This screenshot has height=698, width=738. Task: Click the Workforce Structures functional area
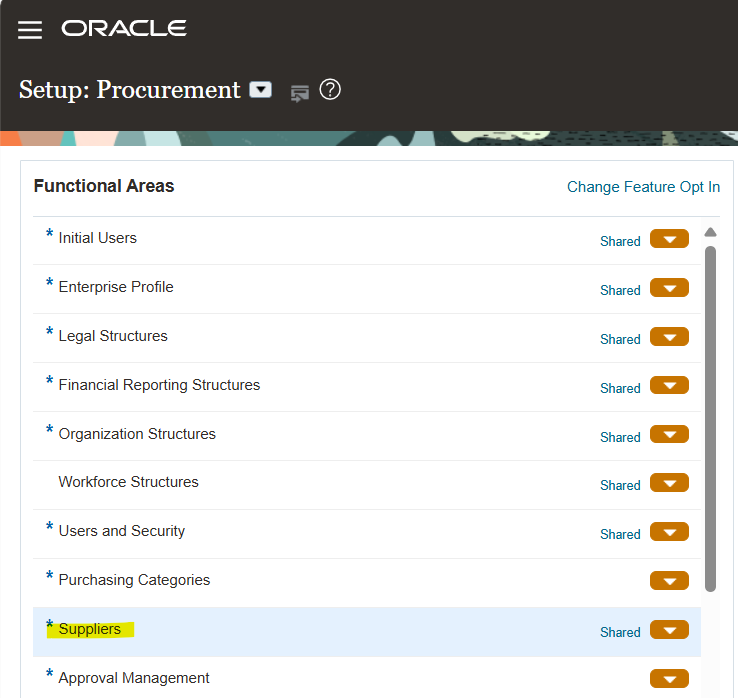128,482
